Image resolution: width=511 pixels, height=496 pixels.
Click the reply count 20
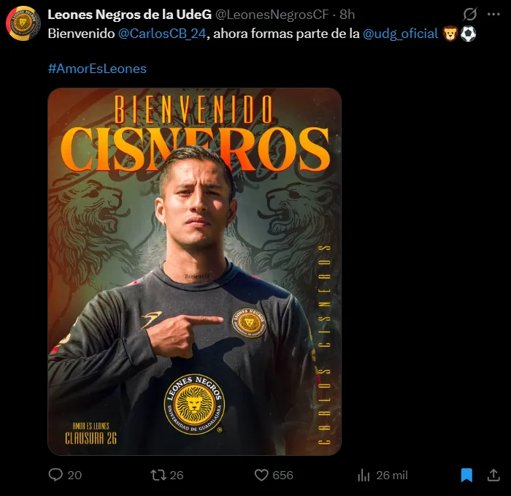(75, 475)
